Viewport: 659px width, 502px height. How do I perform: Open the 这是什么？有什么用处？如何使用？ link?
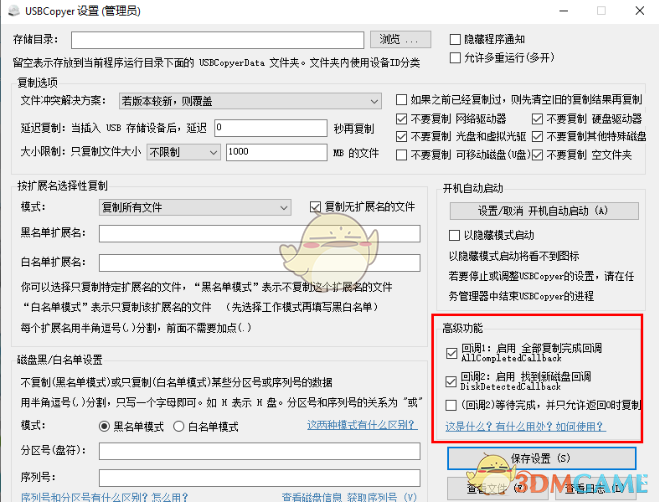coord(525,427)
